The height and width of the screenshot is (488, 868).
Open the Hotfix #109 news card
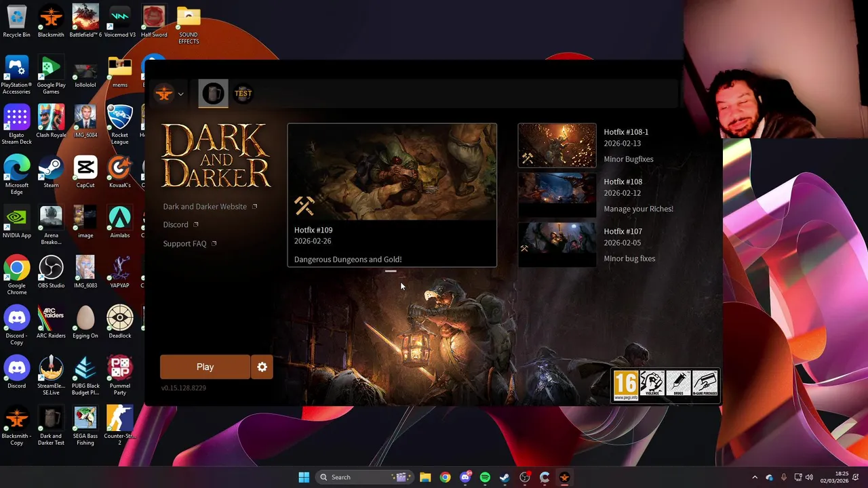point(392,195)
